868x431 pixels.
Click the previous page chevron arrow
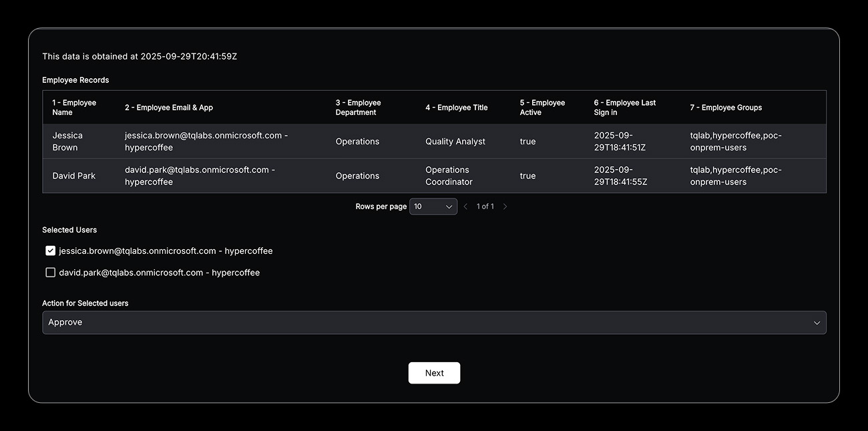(465, 206)
